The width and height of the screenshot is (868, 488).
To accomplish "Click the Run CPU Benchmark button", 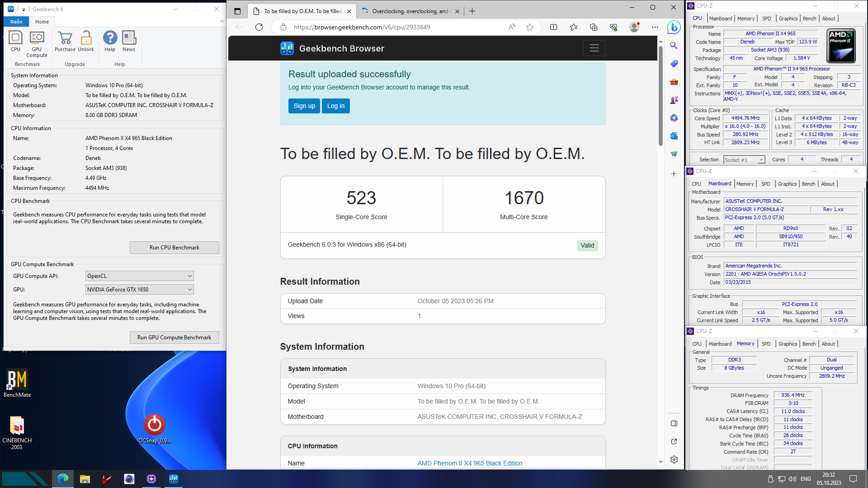I will tap(175, 248).
